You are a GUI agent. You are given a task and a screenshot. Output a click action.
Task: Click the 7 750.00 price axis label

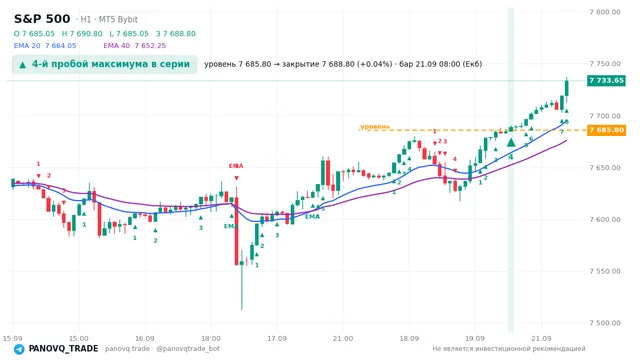click(605, 64)
